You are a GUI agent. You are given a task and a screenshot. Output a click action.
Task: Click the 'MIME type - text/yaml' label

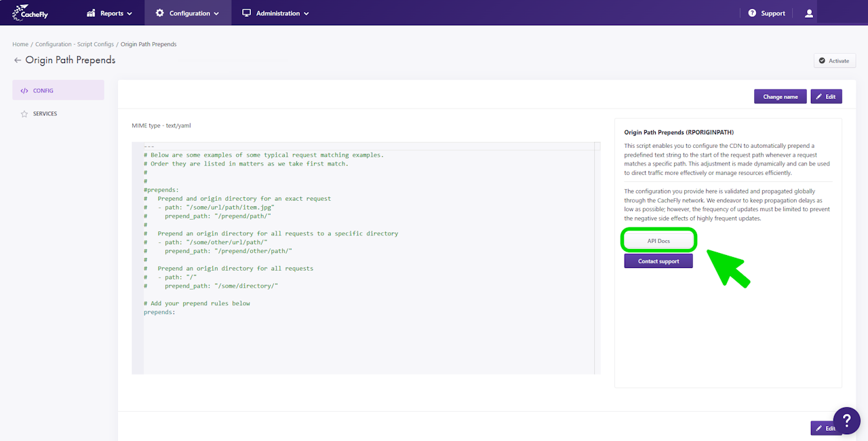click(x=161, y=126)
